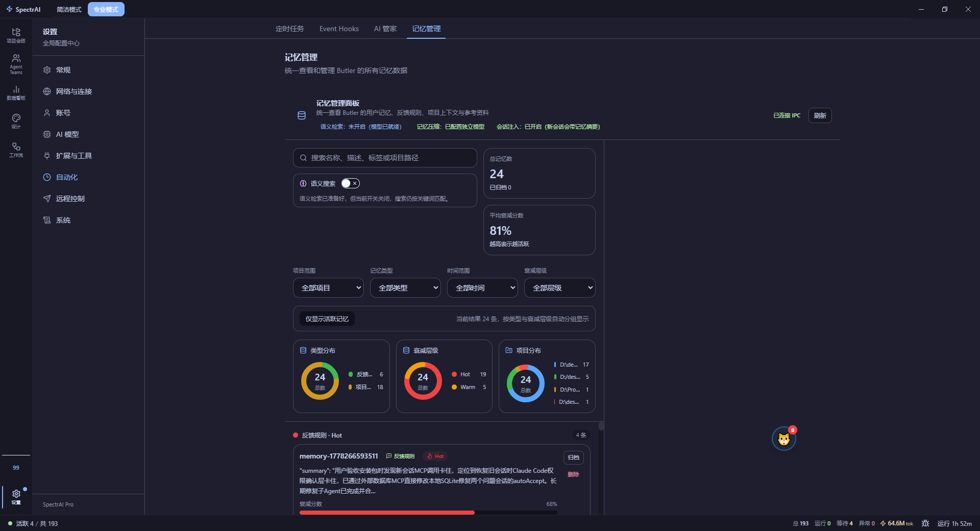Click the 衰减层级 card icon
This screenshot has width=980, height=531.
pyautogui.click(x=406, y=350)
